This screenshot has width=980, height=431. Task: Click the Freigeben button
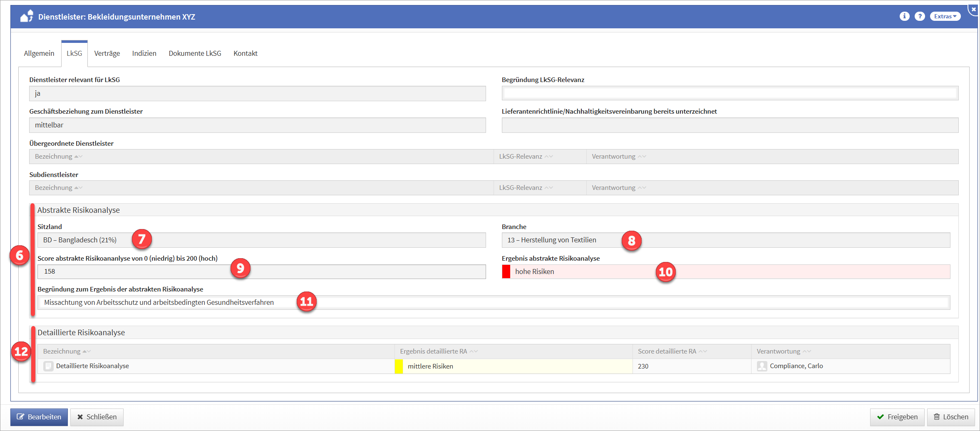[x=897, y=417]
